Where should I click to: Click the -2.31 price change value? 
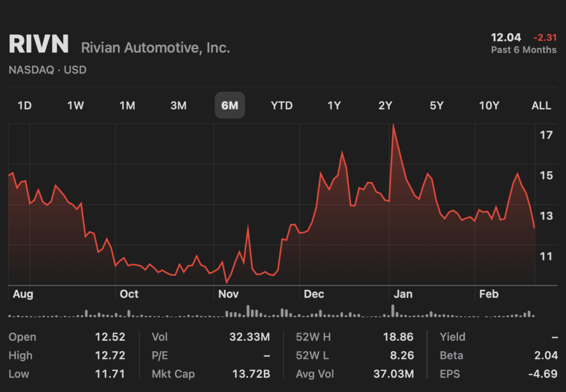545,38
